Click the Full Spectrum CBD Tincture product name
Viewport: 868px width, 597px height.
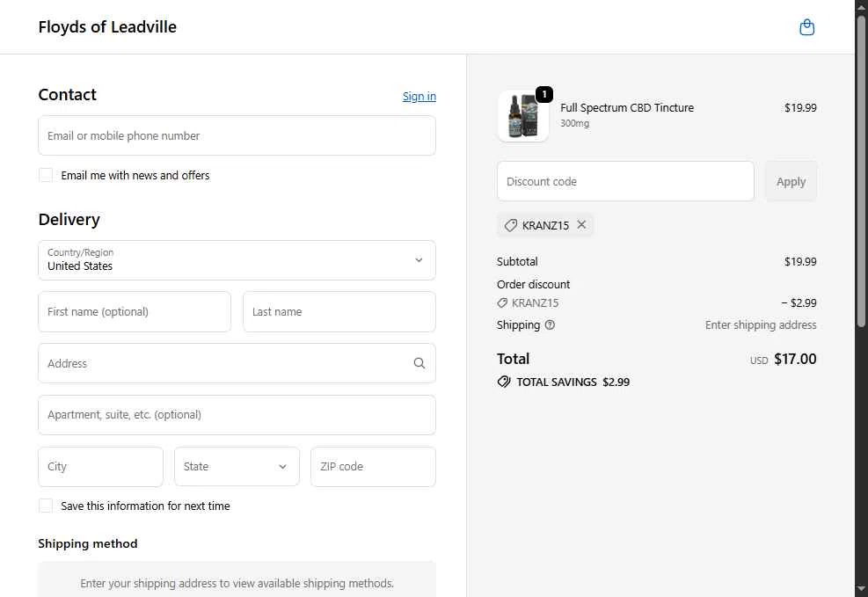tap(627, 108)
